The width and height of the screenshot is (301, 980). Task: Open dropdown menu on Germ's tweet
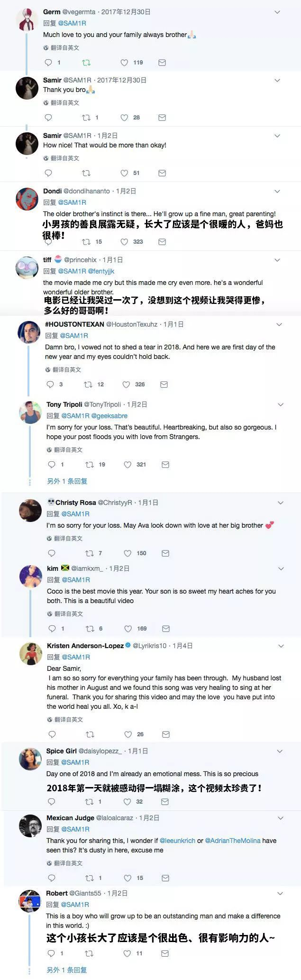pyautogui.click(x=278, y=12)
